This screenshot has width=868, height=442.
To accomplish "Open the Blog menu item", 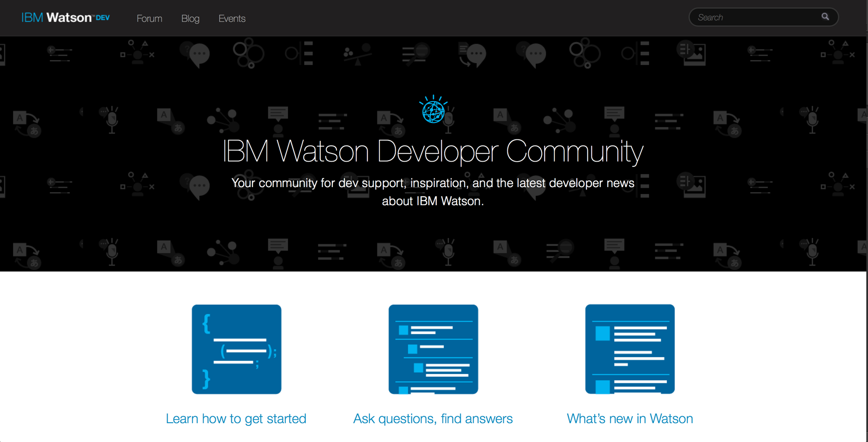I will [190, 18].
